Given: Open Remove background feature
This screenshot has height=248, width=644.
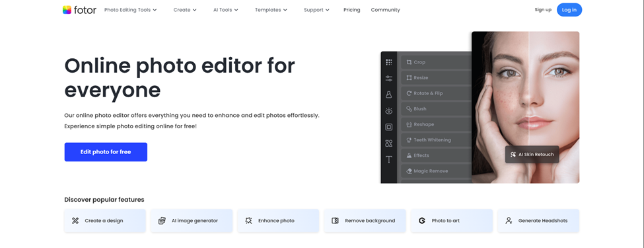Looking at the screenshot, I should (365, 220).
